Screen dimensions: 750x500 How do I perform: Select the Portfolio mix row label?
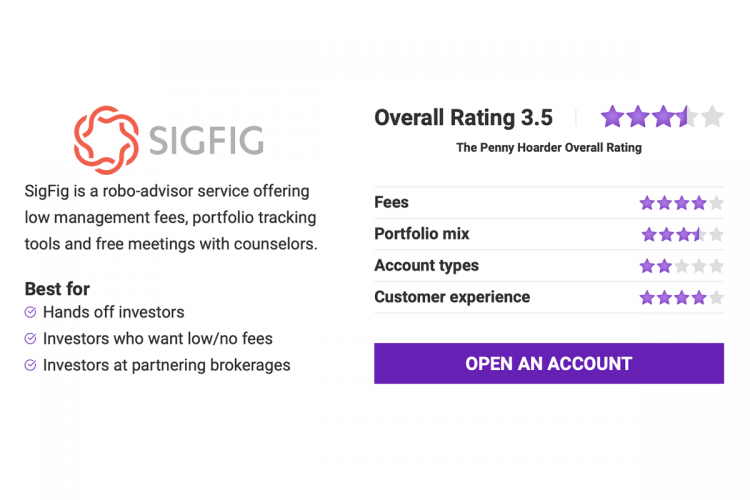click(x=421, y=234)
